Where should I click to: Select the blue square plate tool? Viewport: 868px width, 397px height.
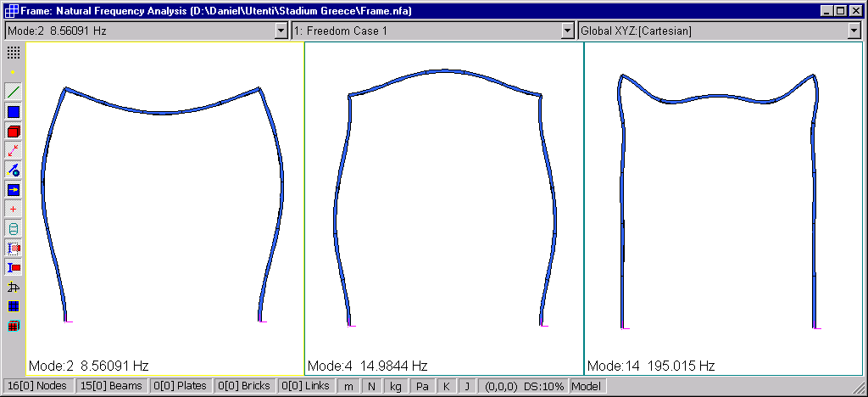pyautogui.click(x=14, y=111)
